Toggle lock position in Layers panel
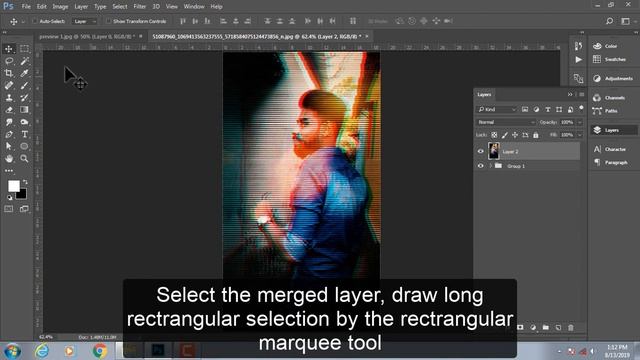Screen dimensions: 640x360 (515, 135)
